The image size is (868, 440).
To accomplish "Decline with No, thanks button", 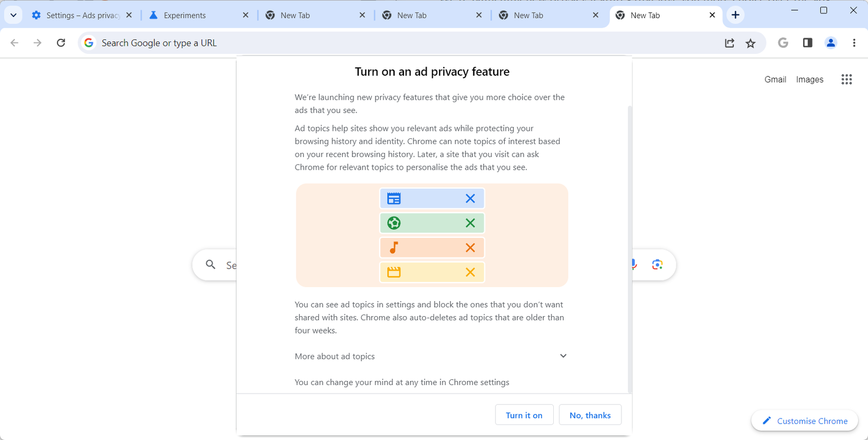I will (590, 415).
